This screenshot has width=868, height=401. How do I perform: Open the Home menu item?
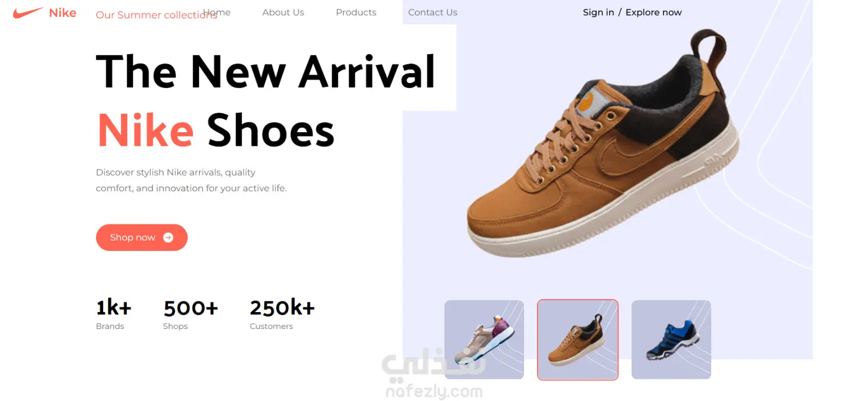pos(217,12)
